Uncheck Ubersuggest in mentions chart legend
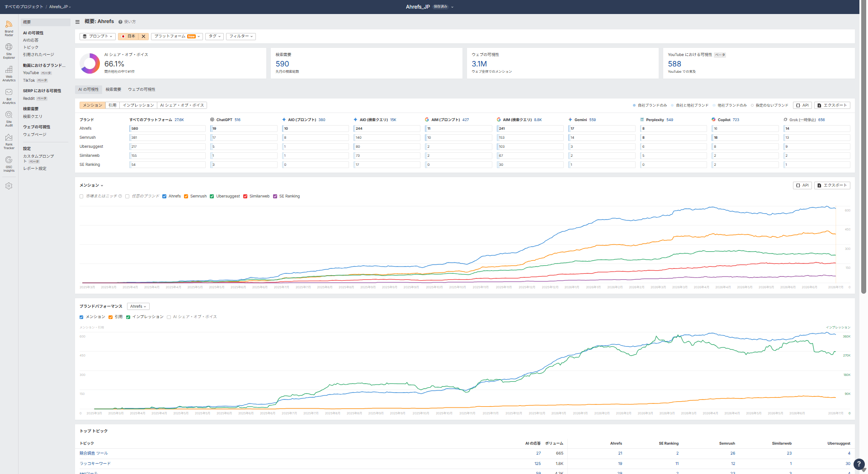This screenshot has height=474, width=868. pyautogui.click(x=212, y=197)
